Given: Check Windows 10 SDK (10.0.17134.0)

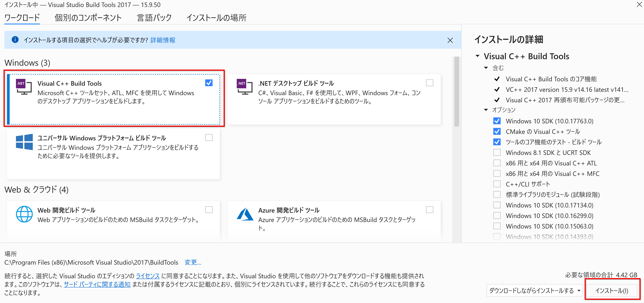Looking at the screenshot, I should [497, 205].
